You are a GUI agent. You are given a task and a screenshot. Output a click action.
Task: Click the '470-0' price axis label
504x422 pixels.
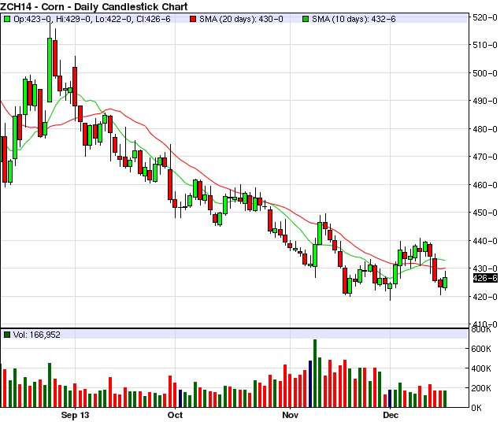(x=485, y=157)
